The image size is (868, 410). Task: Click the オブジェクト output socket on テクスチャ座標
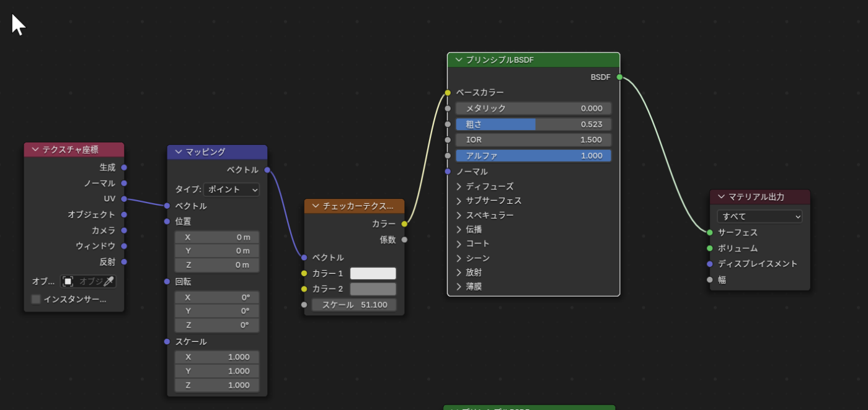click(x=124, y=214)
